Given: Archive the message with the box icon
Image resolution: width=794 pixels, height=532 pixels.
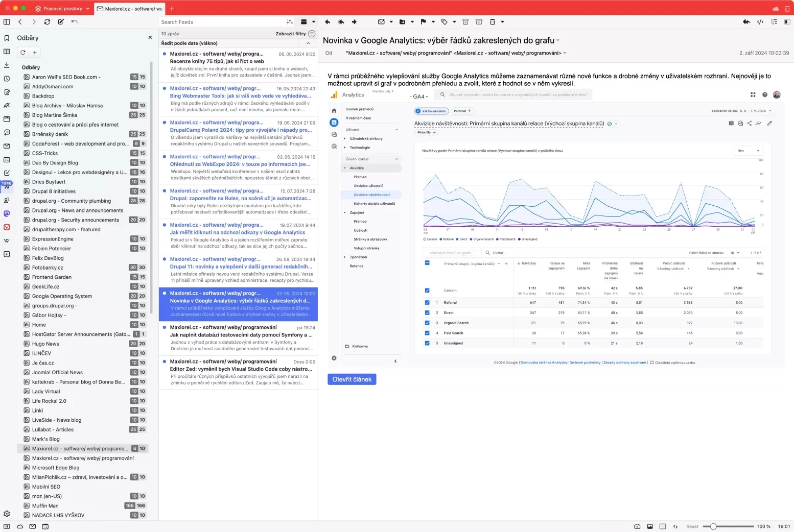Looking at the screenshot, I should click(479, 22).
